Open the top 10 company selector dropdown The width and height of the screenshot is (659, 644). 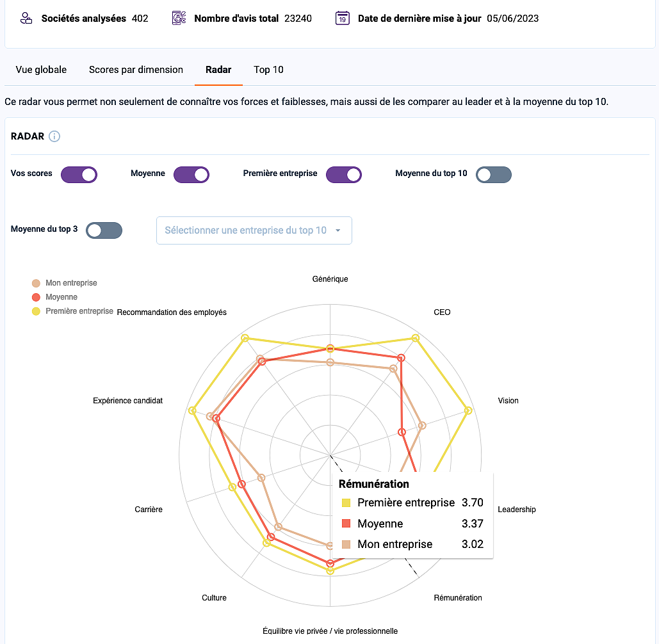254,230
